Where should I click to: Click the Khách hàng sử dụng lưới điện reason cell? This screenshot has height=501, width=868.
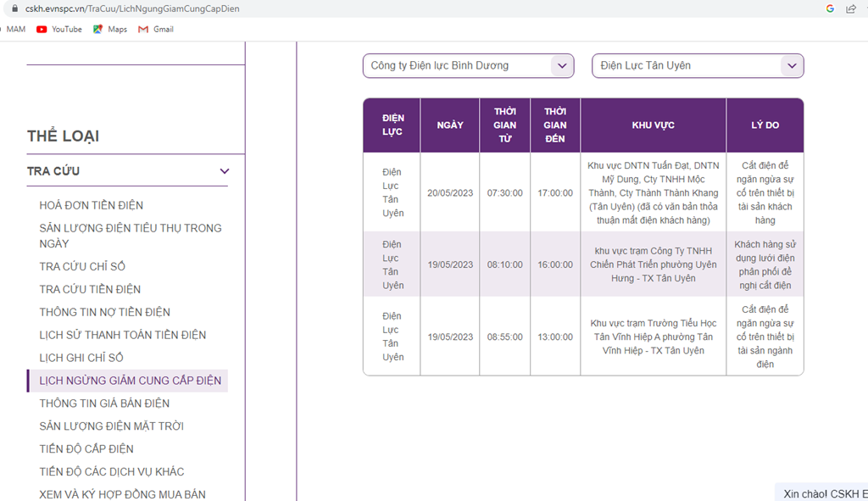[x=765, y=264]
